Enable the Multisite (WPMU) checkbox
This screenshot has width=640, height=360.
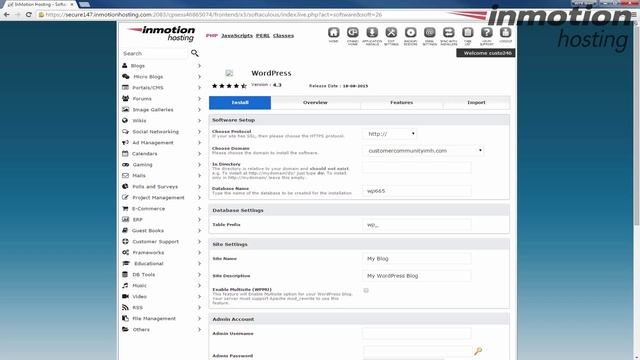click(366, 291)
